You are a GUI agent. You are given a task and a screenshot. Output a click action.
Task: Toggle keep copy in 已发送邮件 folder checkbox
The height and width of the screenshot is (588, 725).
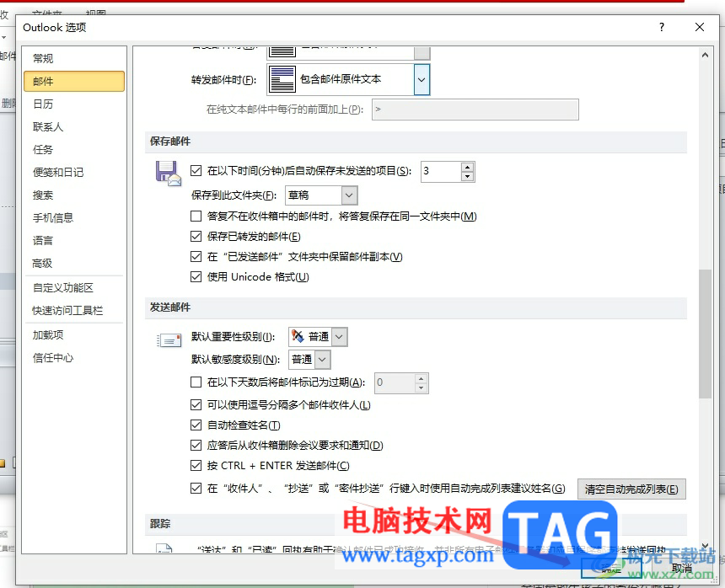[196, 256]
